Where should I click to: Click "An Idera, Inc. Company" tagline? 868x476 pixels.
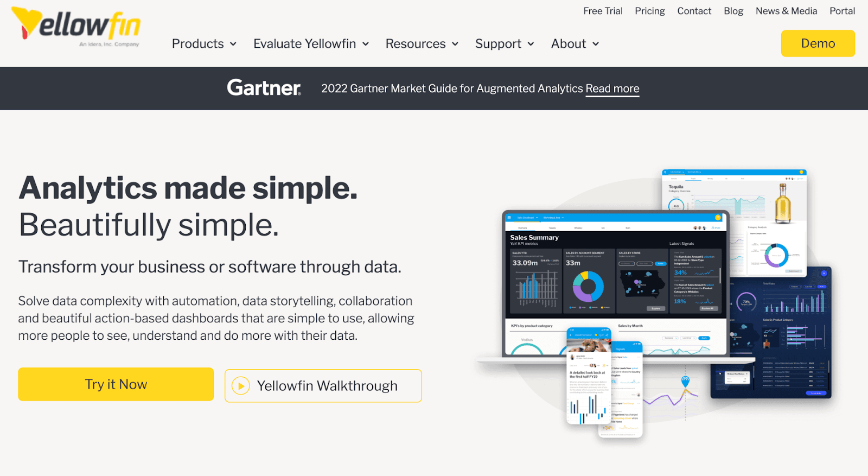(109, 45)
